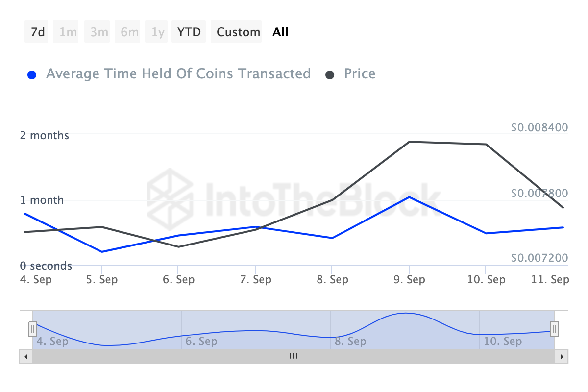The width and height of the screenshot is (588, 392).
Task: Click the blue line point at 5. Sep
Action: tap(101, 252)
